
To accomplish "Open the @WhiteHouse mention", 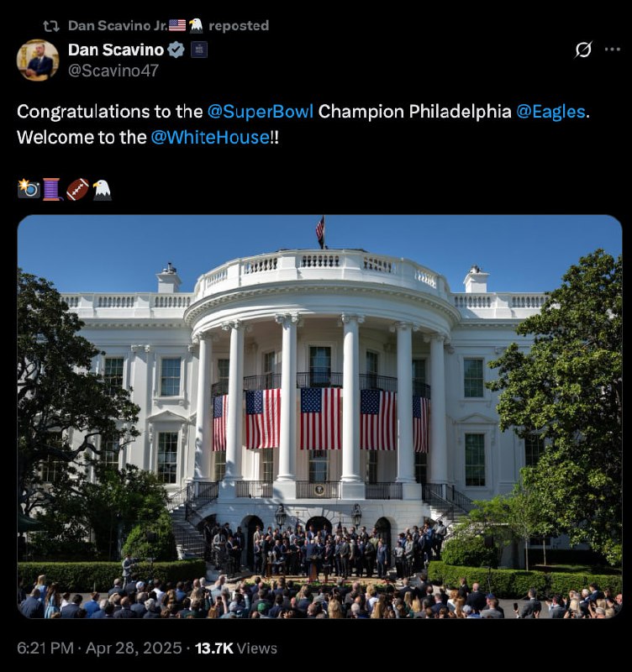I will (210, 137).
